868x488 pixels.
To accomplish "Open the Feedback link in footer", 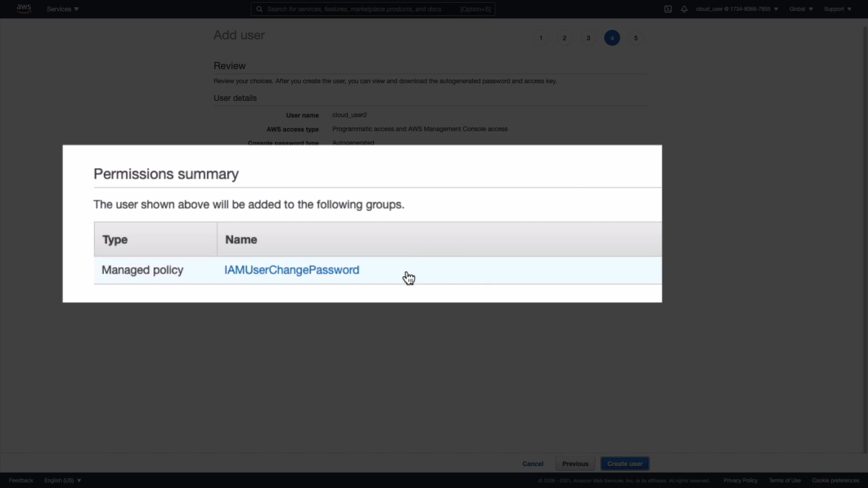I will point(21,480).
